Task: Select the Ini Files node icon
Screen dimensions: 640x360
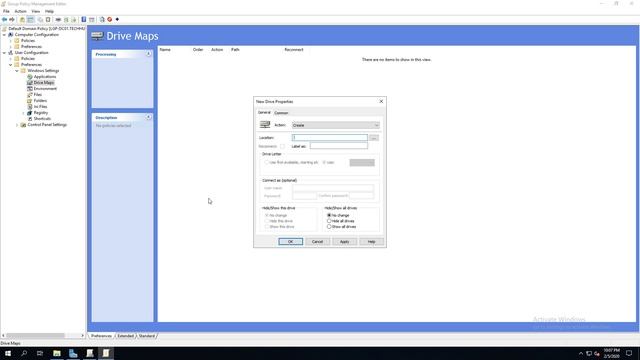Action: click(30, 107)
